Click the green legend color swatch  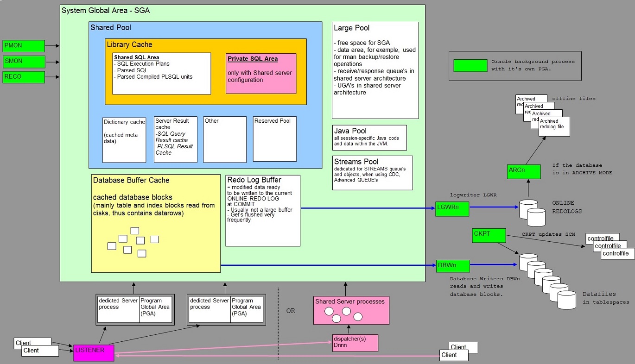tap(469, 65)
